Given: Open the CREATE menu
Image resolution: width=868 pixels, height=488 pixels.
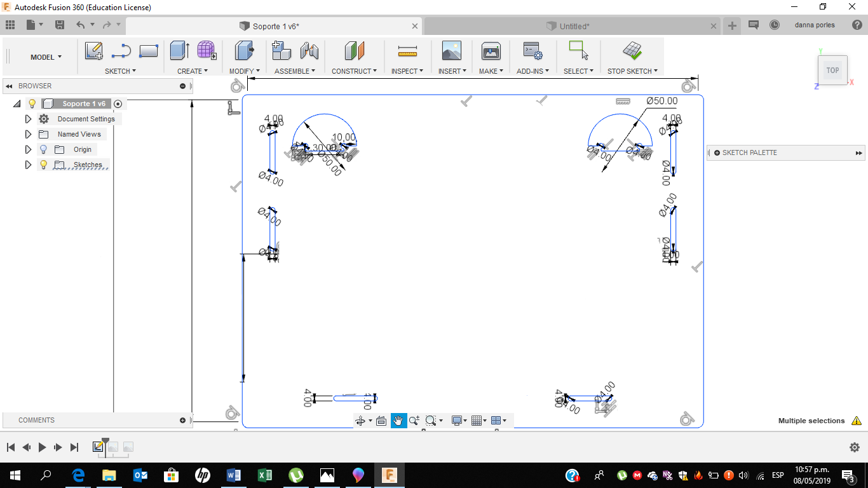Looking at the screenshot, I should 193,71.
